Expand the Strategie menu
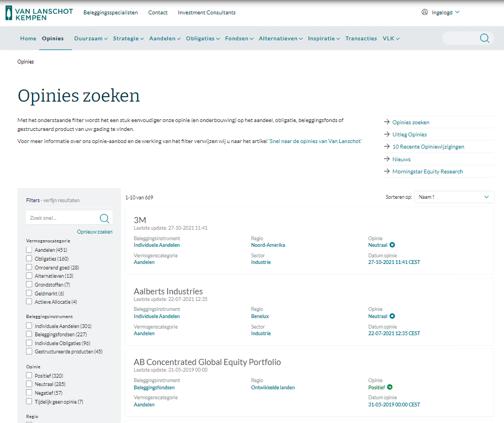504x423 pixels. 128,39
